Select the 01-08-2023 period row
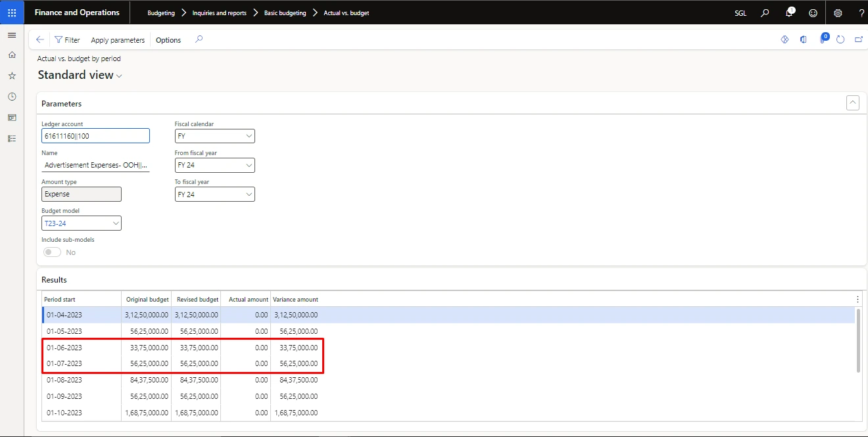 (x=448, y=380)
